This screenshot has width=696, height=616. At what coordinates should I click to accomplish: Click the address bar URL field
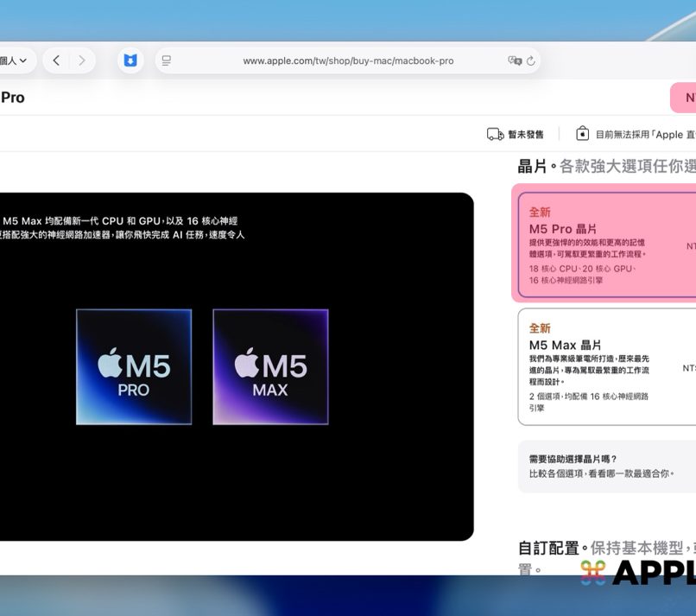[x=348, y=60]
